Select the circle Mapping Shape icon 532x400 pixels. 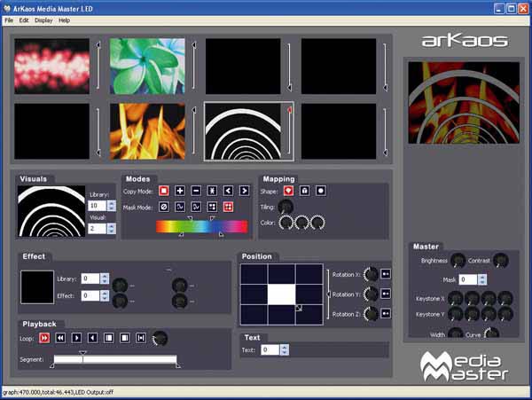point(321,191)
